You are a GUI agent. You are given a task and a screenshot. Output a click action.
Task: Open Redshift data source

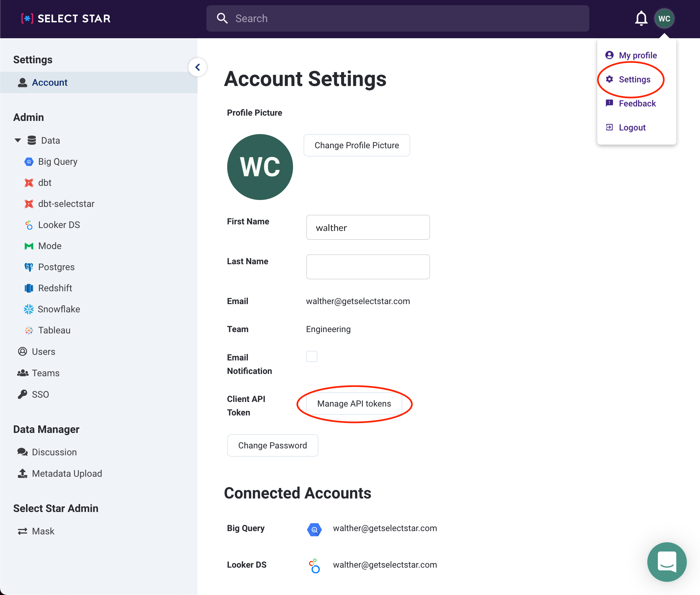(55, 288)
